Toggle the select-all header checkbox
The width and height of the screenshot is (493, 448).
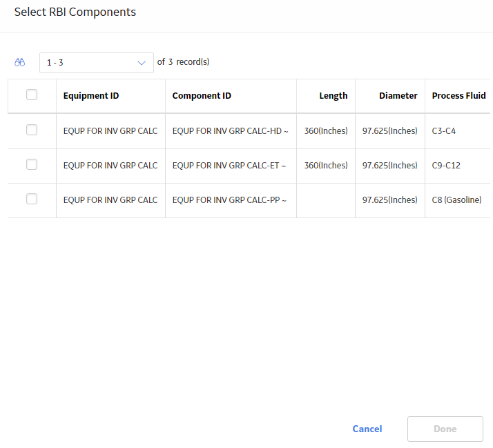click(x=32, y=95)
